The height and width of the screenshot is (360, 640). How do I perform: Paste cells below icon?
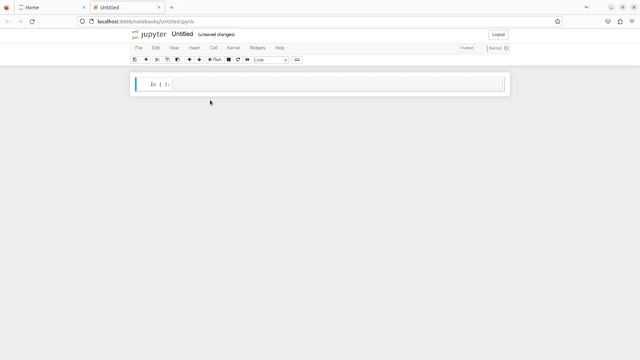[177, 60]
